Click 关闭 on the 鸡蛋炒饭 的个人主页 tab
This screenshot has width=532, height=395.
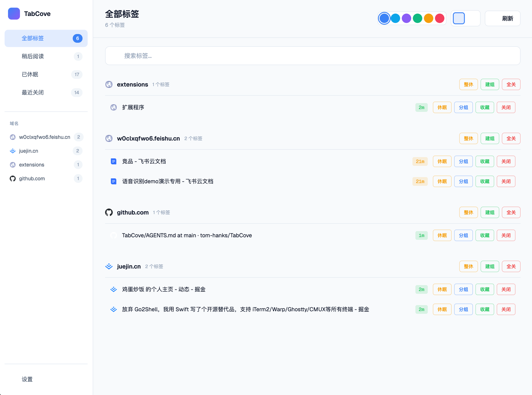pos(506,289)
